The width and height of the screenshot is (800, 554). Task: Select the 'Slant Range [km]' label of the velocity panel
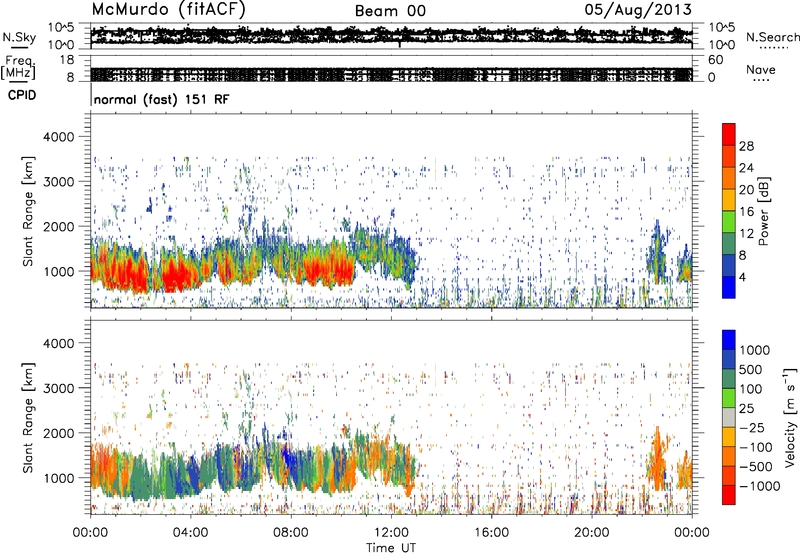pos(28,418)
